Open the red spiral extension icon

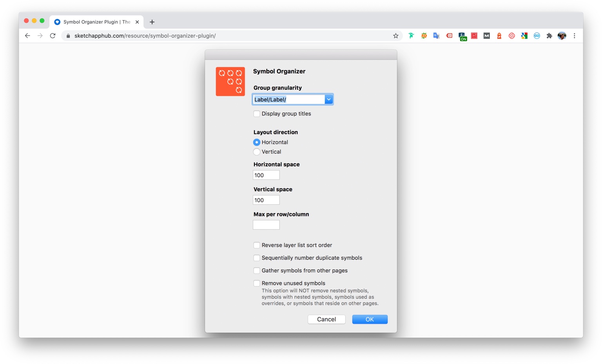pyautogui.click(x=512, y=36)
